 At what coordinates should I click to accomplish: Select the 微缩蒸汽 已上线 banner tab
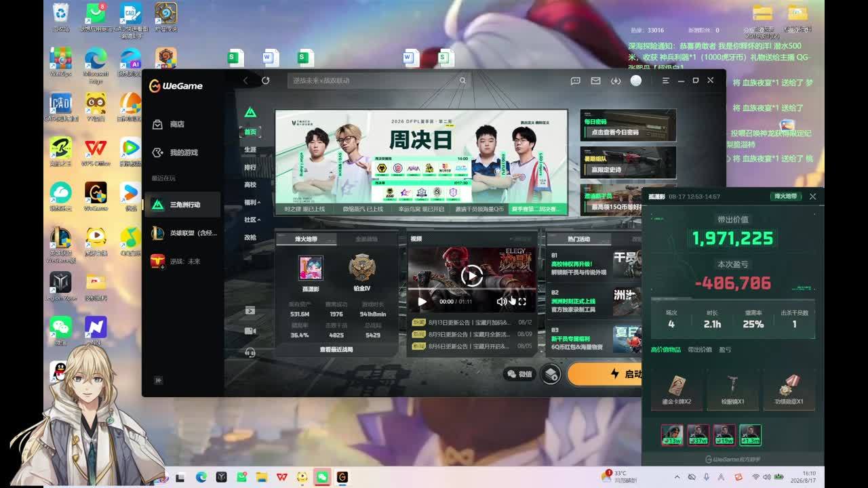[x=363, y=209]
